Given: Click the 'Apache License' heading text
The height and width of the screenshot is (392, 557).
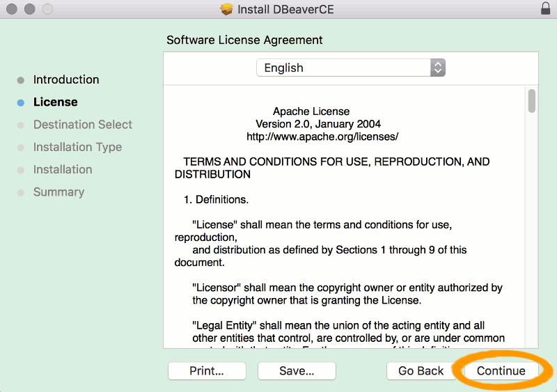Looking at the screenshot, I should [x=311, y=111].
